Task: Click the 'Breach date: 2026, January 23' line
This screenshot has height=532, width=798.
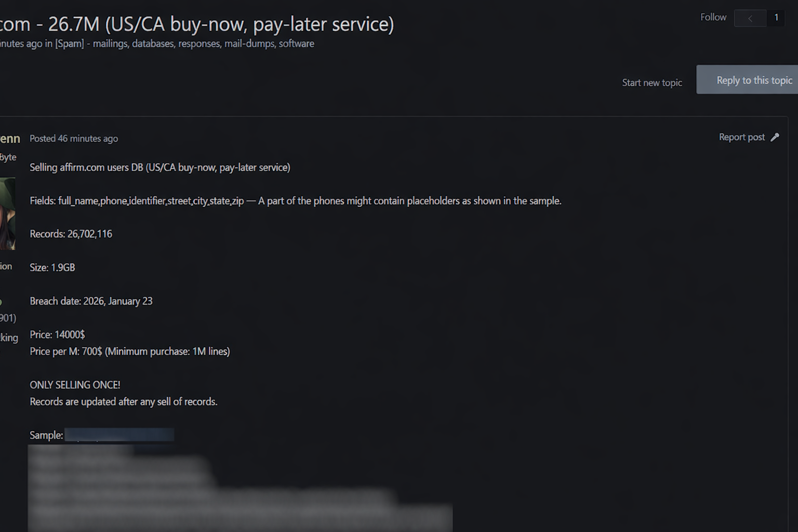Action: click(91, 301)
